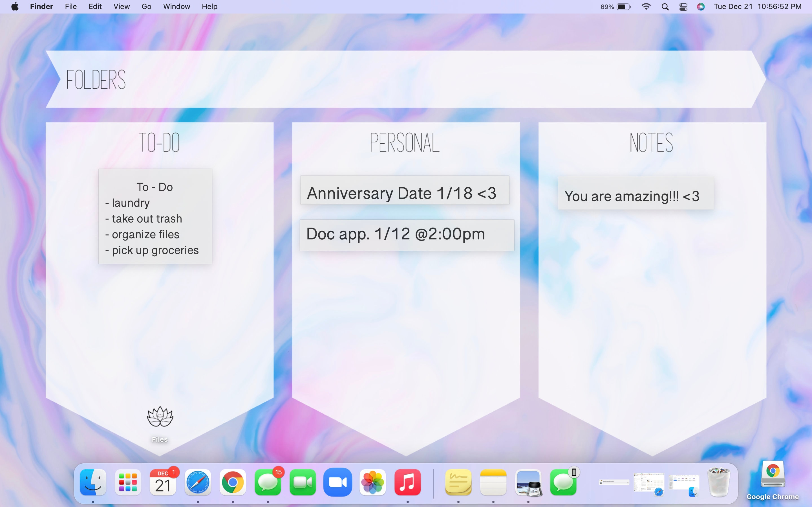Open Apple Music

click(407, 483)
